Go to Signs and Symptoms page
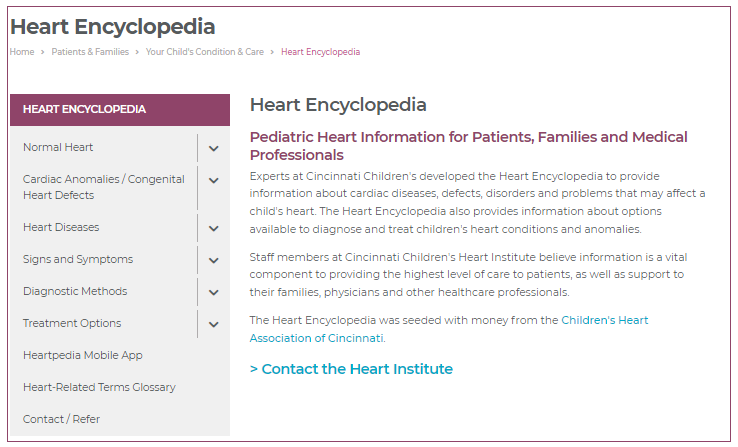This screenshot has width=738, height=447. 78,260
